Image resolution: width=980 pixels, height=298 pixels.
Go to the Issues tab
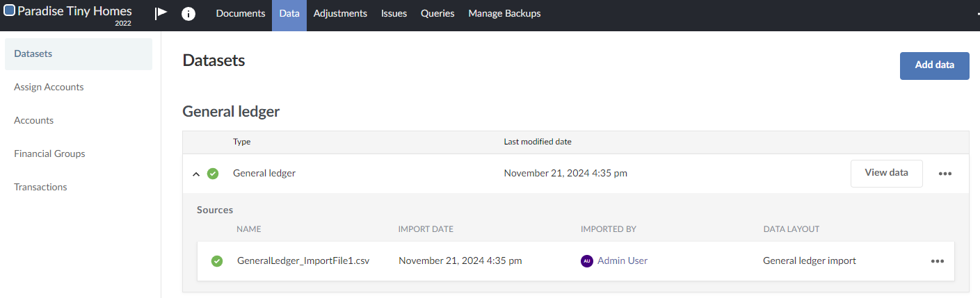(394, 14)
